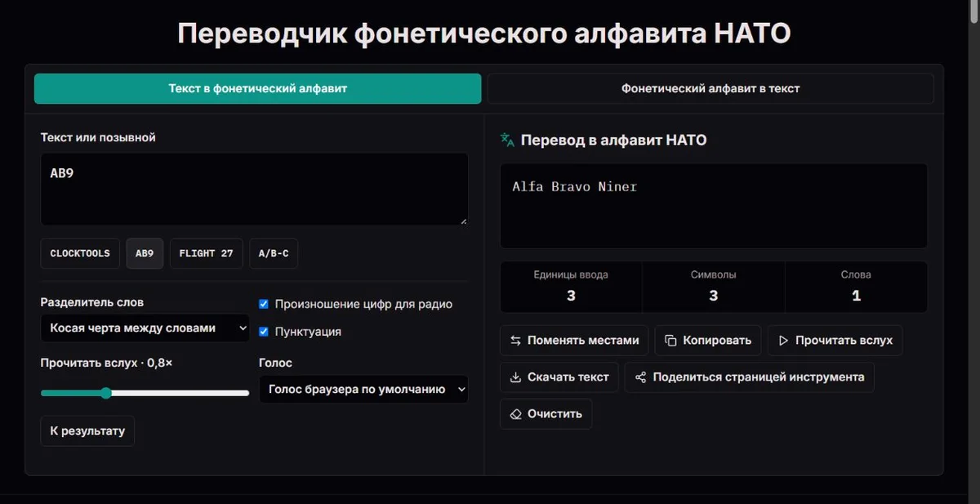Switch to Текст в фонетический алфавит tab

(257, 88)
